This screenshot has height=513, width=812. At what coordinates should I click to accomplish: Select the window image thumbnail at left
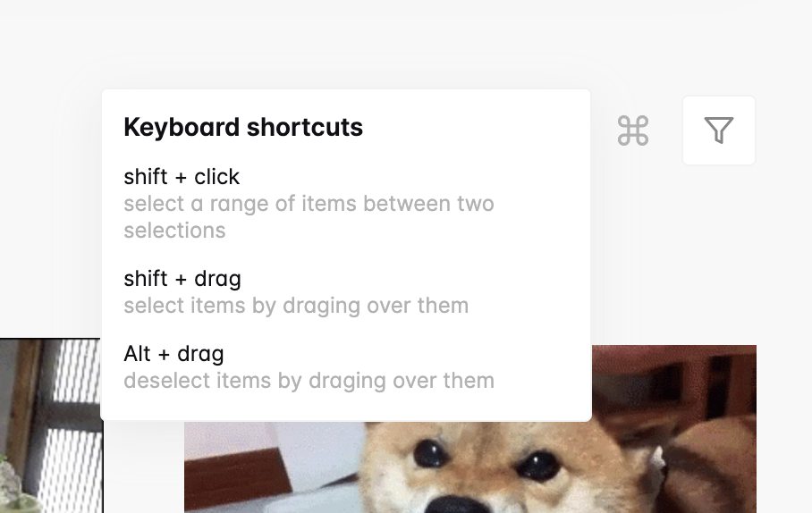(51, 425)
